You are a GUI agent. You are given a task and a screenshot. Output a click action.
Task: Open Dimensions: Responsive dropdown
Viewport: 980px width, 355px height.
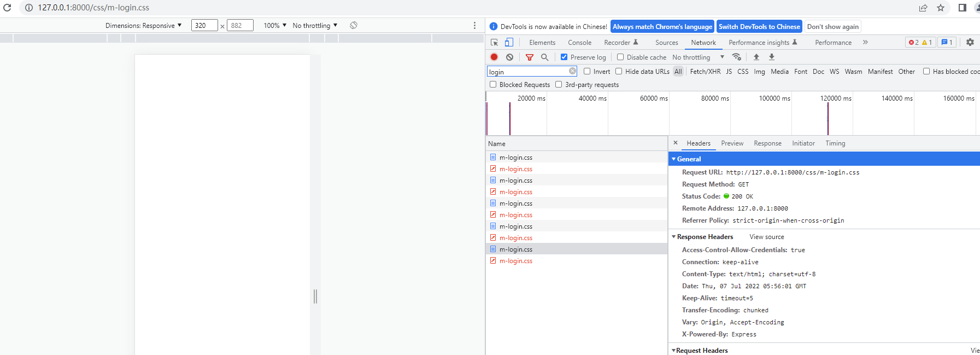143,25
